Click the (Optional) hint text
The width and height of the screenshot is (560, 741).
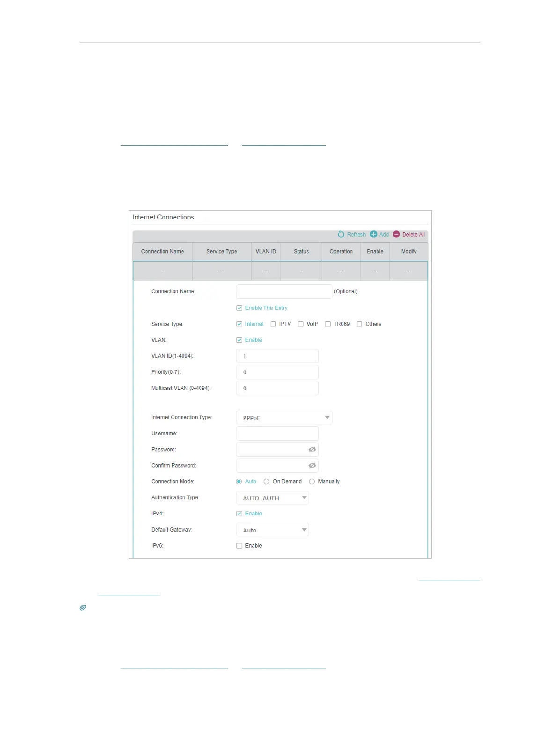346,291
